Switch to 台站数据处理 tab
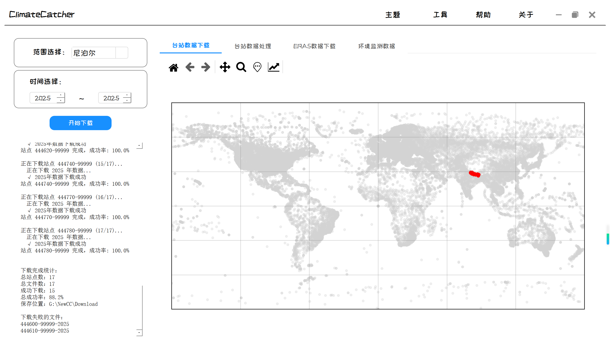Screen dimensions: 610x364 coord(253,46)
